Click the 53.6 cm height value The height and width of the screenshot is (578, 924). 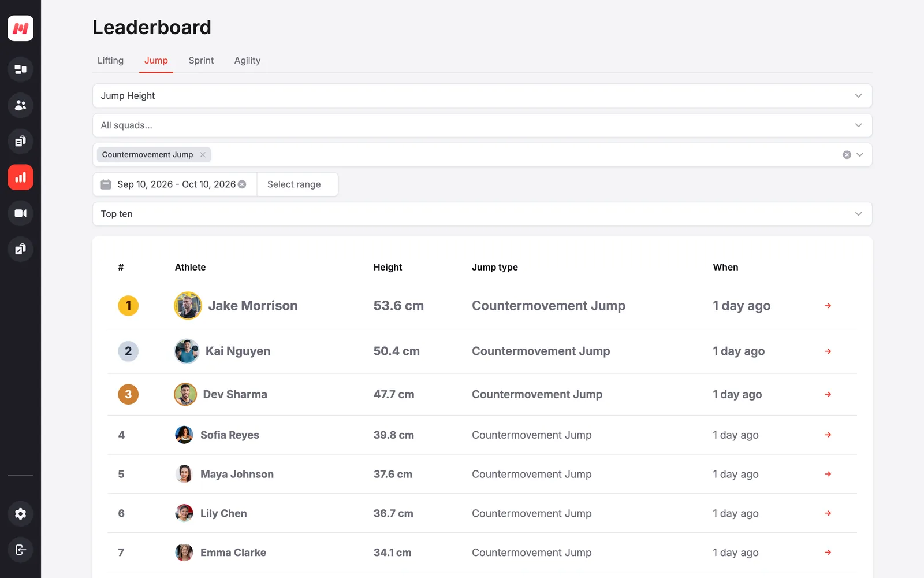398,306
